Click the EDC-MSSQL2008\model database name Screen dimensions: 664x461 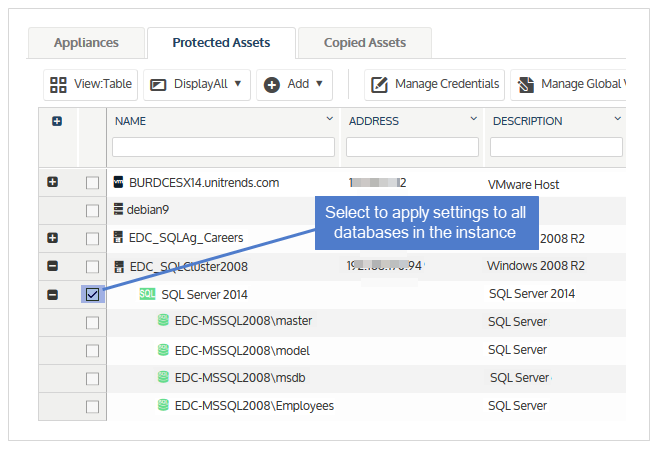point(242,351)
